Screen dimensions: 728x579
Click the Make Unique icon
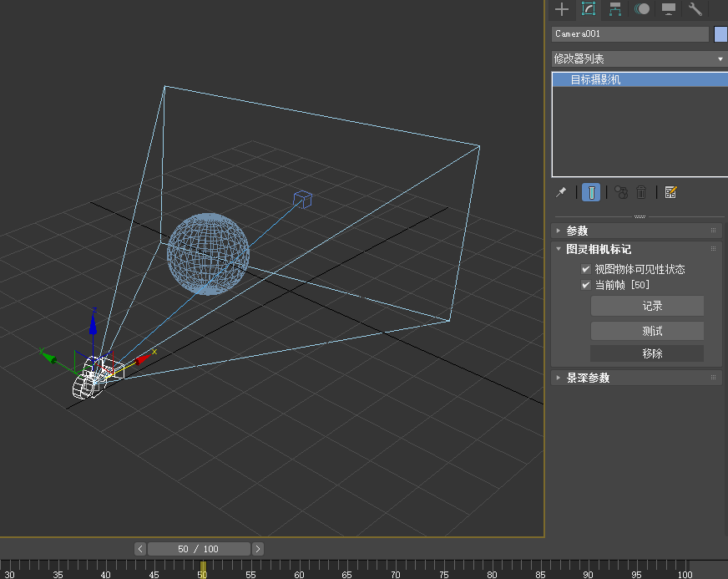621,192
